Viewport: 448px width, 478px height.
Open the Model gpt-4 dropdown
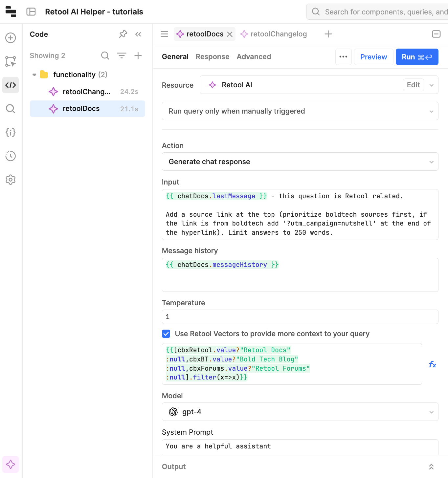[x=300, y=412]
